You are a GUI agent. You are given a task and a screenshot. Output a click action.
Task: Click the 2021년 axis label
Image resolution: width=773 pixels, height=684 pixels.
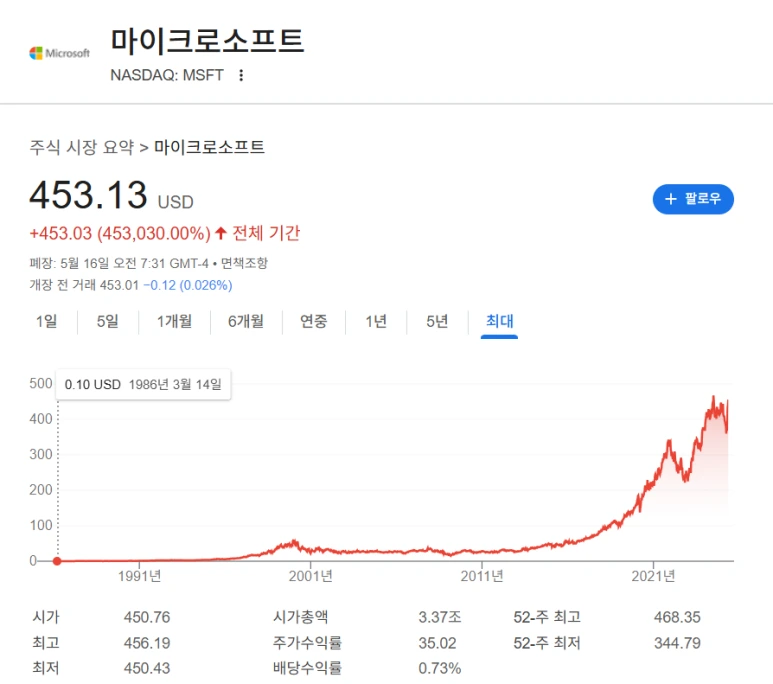(x=653, y=576)
